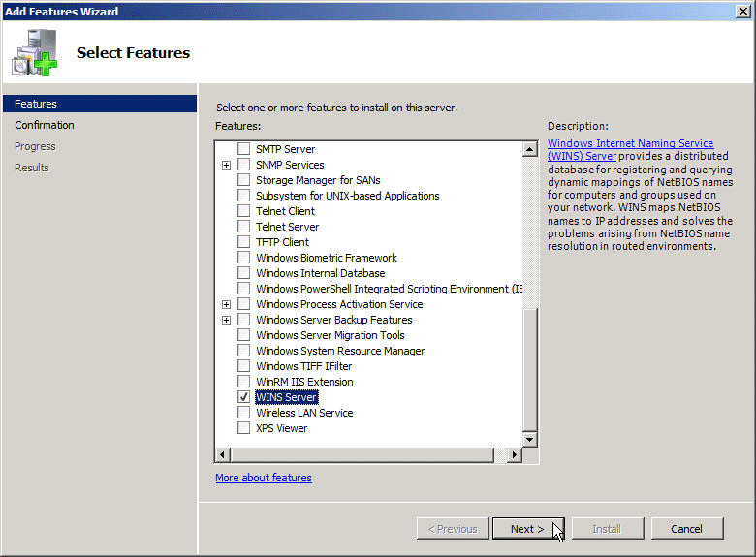Enable the Telnet Client checkbox

point(244,211)
